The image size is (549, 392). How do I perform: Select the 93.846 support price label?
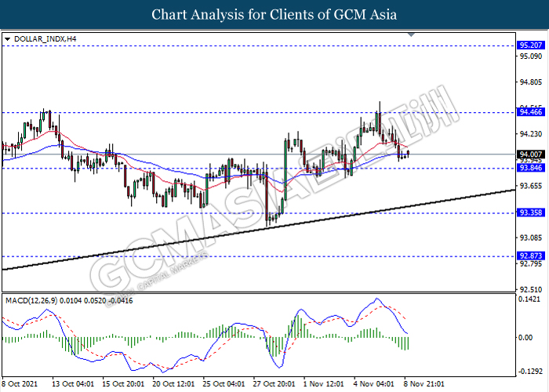[531, 168]
